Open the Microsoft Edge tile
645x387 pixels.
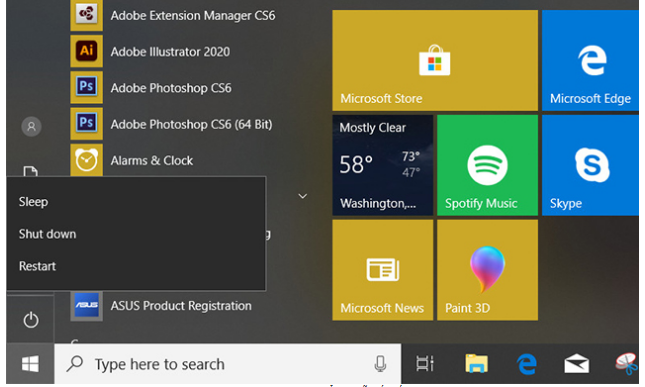pos(590,60)
